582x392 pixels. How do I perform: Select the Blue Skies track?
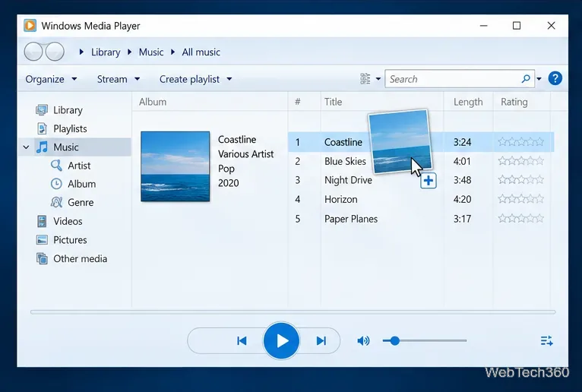345,161
